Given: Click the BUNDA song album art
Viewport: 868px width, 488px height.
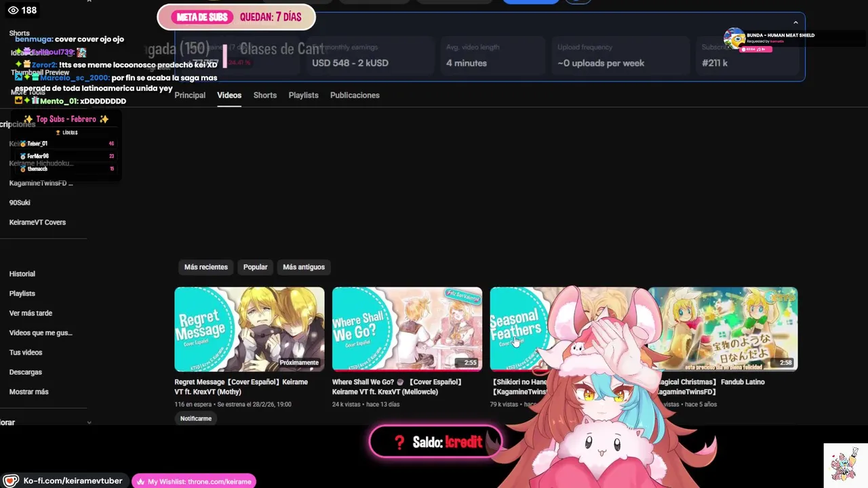Looking at the screenshot, I should click(734, 39).
